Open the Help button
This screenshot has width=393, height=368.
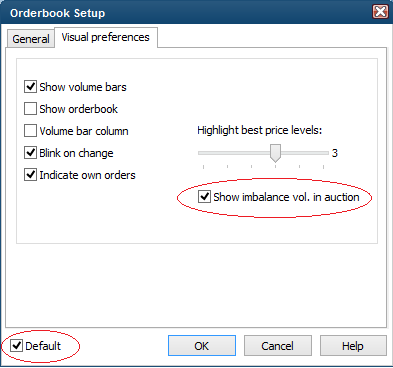(x=353, y=346)
